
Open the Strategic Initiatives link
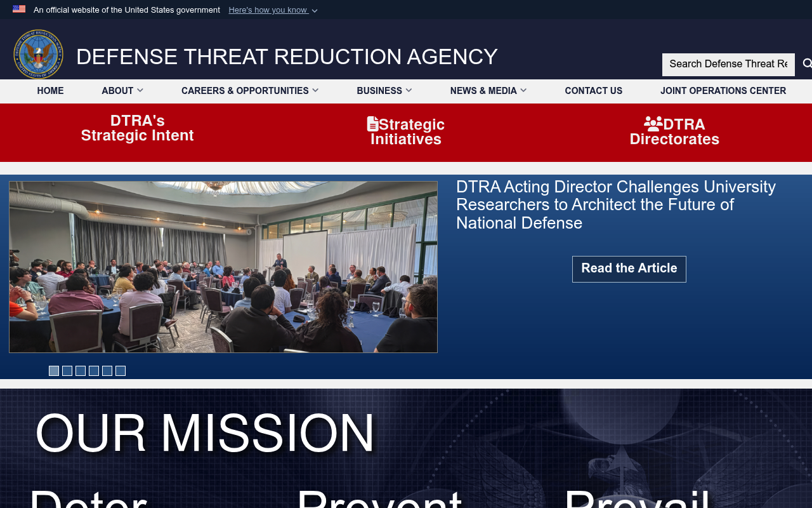pyautogui.click(x=406, y=132)
